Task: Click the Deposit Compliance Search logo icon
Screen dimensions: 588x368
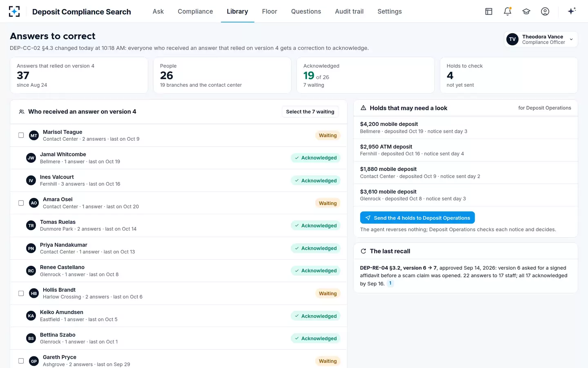Action: [x=14, y=11]
